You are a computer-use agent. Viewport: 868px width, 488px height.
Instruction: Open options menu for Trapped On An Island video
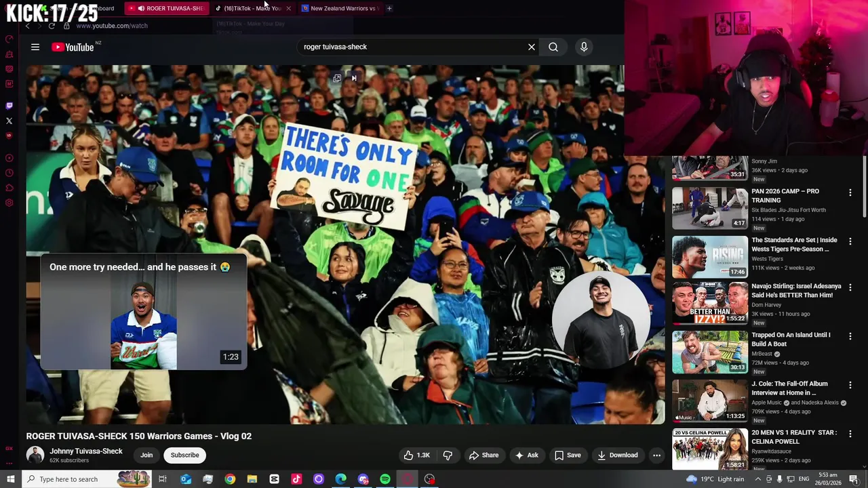850,336
